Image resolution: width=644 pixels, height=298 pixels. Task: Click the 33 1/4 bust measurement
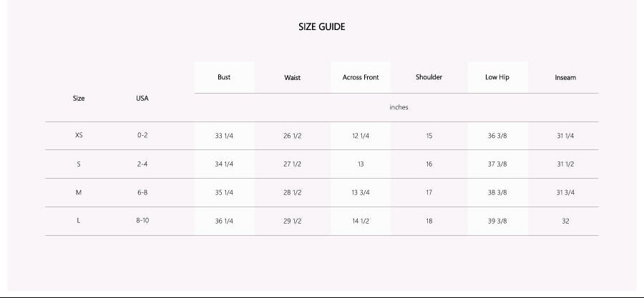pyautogui.click(x=224, y=136)
